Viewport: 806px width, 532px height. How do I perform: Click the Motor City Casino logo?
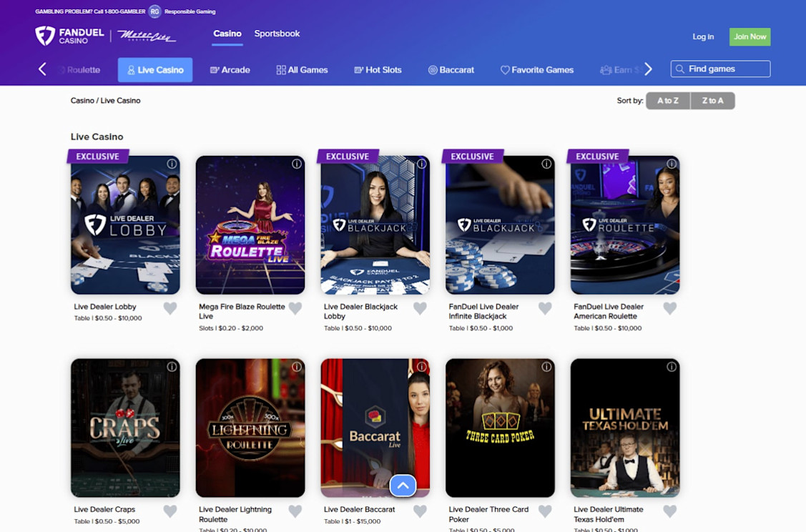[x=147, y=36]
